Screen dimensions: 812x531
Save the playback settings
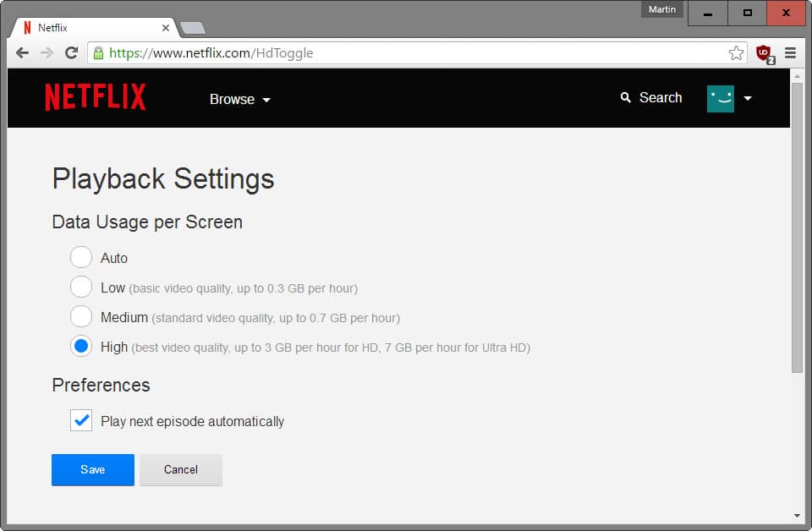[92, 469]
